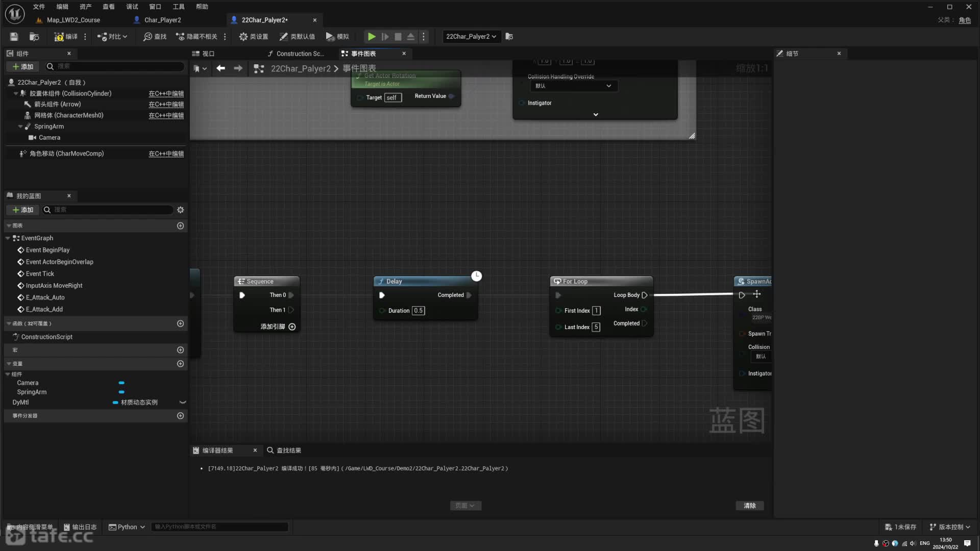Switch to the Viewport (视口) tab
Image resolution: width=980 pixels, height=551 pixels.
pyautogui.click(x=203, y=54)
